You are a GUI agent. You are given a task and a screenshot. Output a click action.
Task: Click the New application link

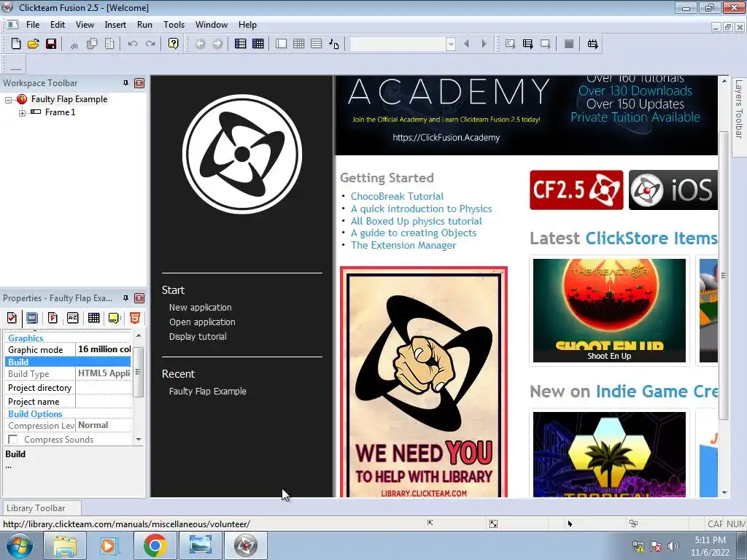pos(200,308)
